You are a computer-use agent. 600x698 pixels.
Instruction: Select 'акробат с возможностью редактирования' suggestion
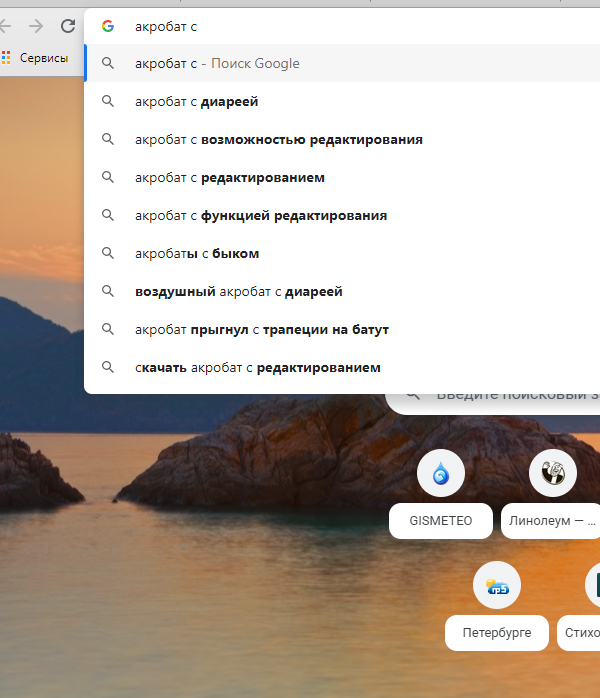(278, 139)
